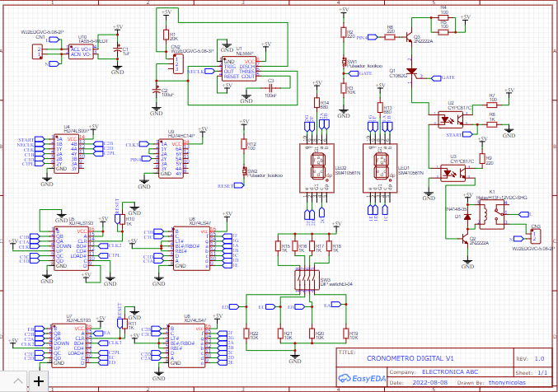The width and height of the screenshot is (558, 392).
Task: Expand the bottom panel with up arrow
Action: pos(18,381)
